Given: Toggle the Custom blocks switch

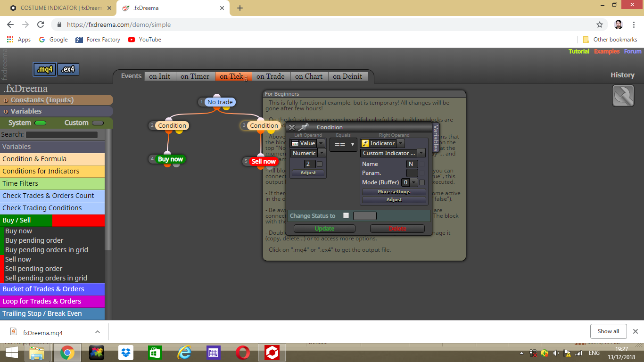Looking at the screenshot, I should [98, 123].
